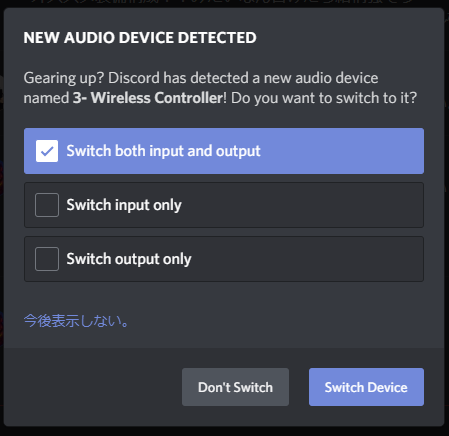Image resolution: width=449 pixels, height=436 pixels.
Task: Click the Japanese '今後表示しない。' link
Action: tap(76, 321)
